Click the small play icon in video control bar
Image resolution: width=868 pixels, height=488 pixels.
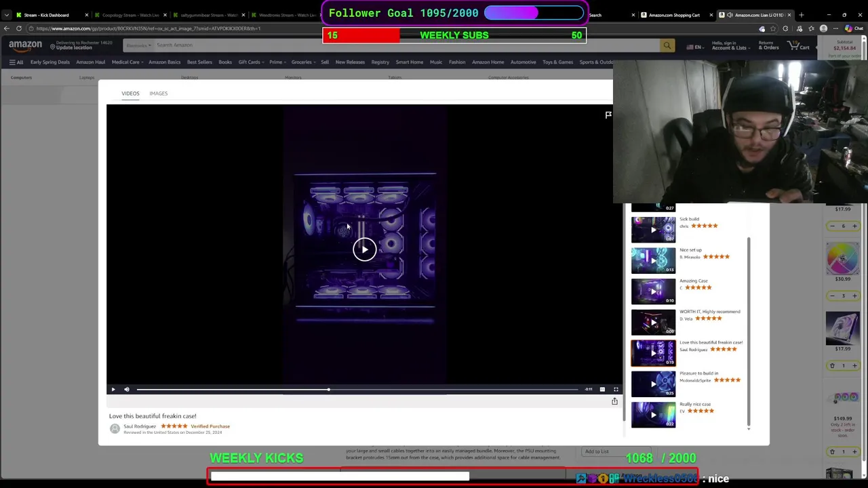tap(113, 389)
